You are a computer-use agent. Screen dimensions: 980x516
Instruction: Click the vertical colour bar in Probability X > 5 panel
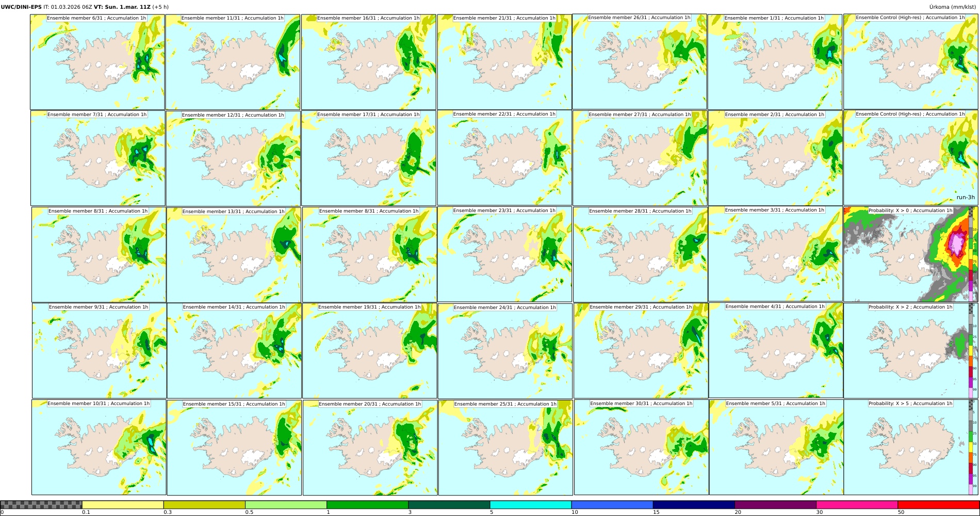[x=971, y=447]
